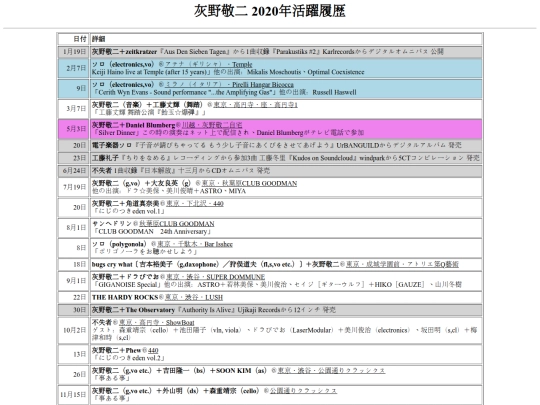Viewport: 540px width, 405px height.
Task: Open the 東京・高円寺・ShowBoat link
Action: pyautogui.click(x=157, y=322)
